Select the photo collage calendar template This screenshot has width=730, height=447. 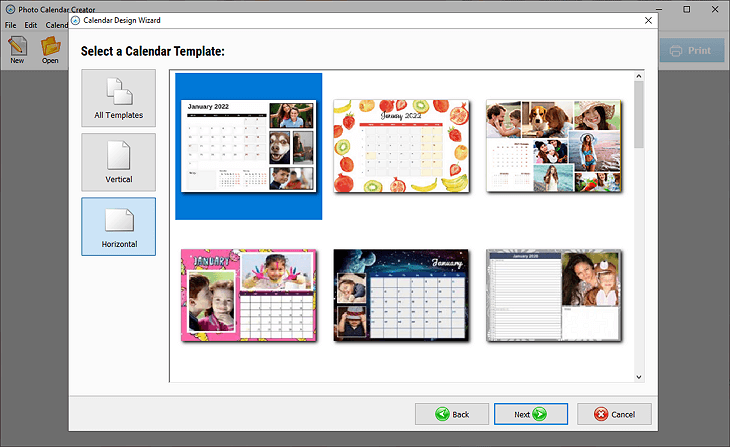point(553,146)
